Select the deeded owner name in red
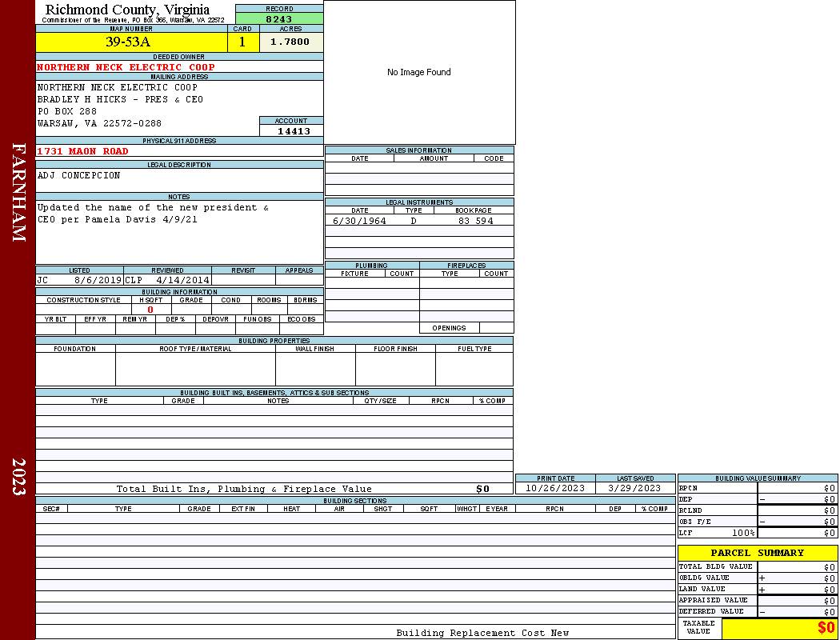 (126, 67)
